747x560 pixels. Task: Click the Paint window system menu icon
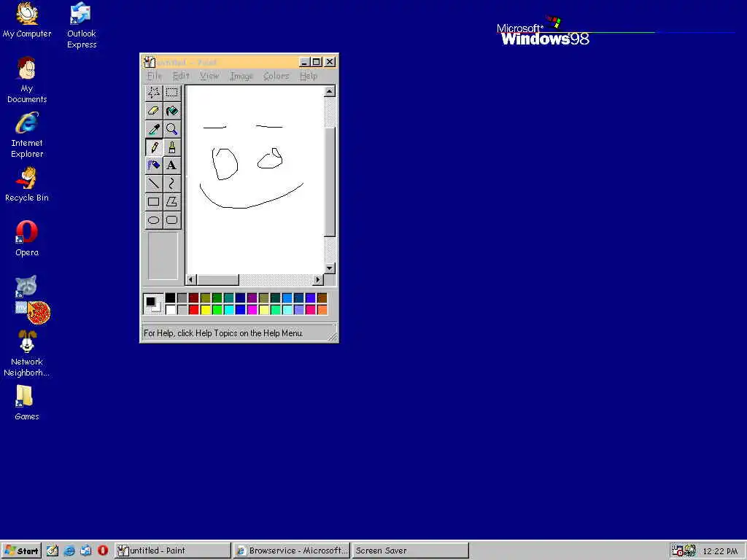coord(150,62)
